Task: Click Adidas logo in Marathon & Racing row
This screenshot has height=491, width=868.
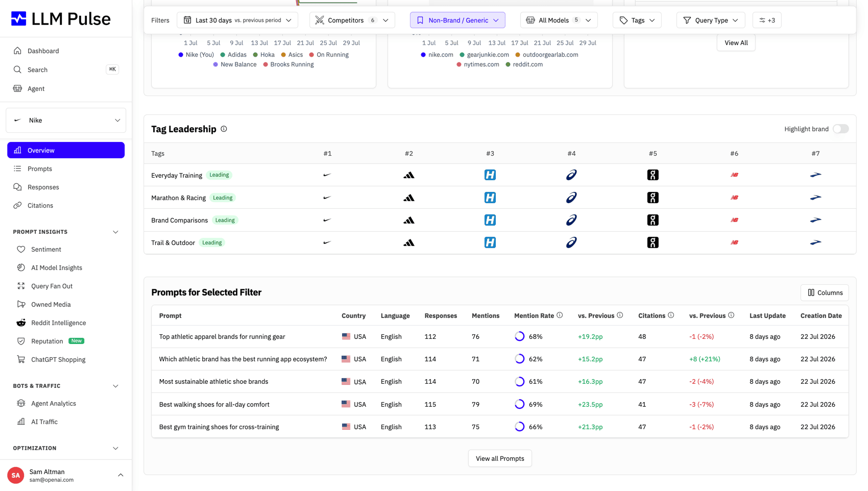Action: 409,198
